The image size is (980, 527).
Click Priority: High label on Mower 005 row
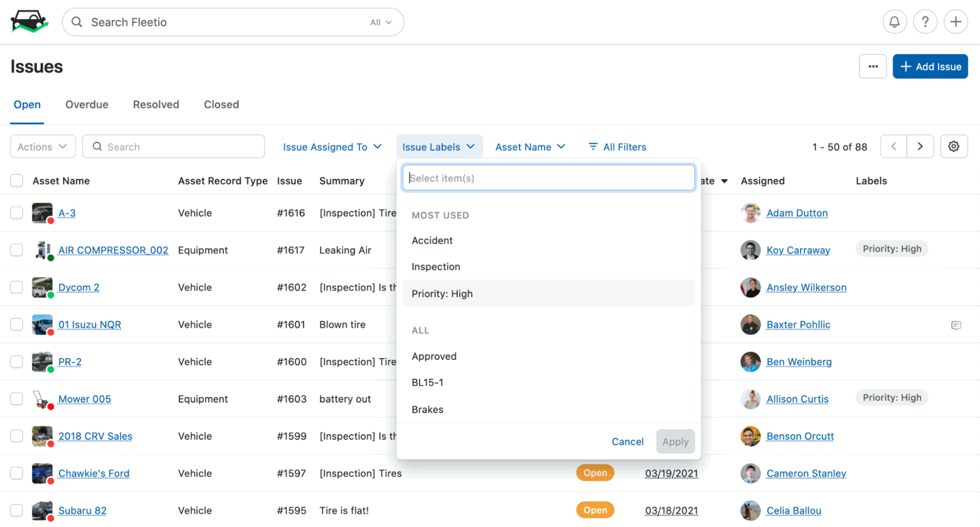point(892,398)
